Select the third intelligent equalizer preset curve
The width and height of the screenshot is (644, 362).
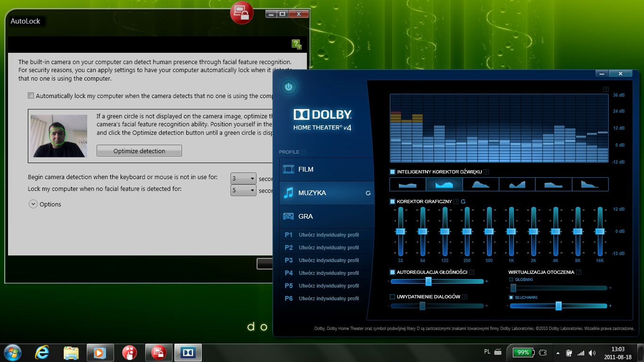(x=480, y=184)
